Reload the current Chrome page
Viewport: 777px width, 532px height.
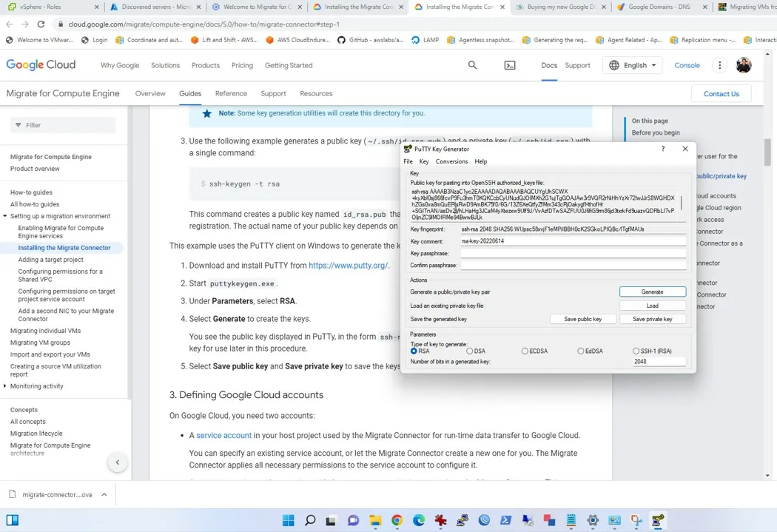41,24
